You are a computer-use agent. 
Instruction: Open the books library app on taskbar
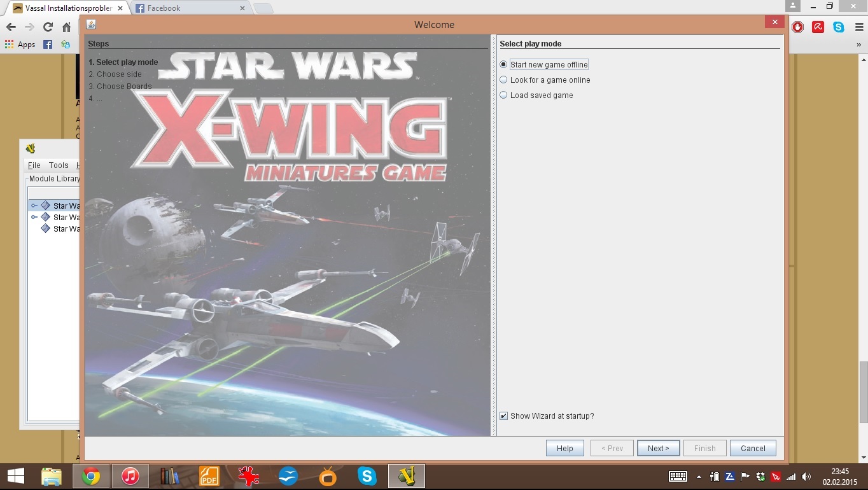(169, 476)
